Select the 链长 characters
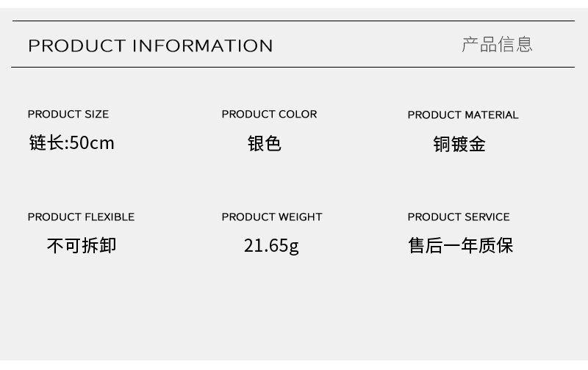 (x=47, y=142)
